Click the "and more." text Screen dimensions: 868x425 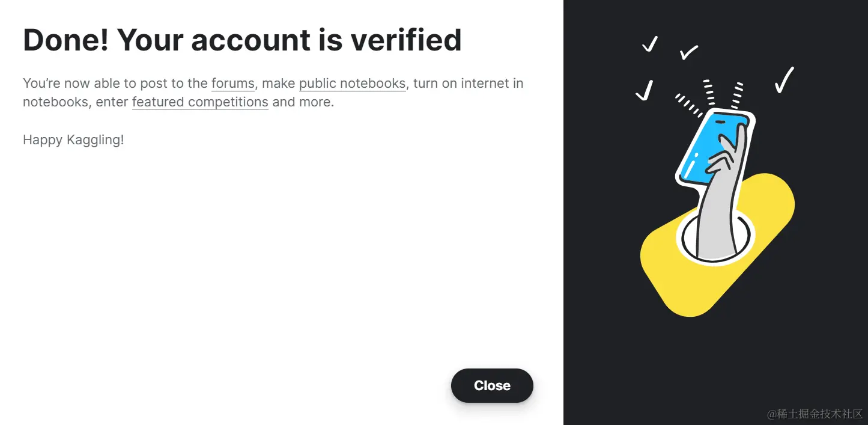[x=303, y=102]
